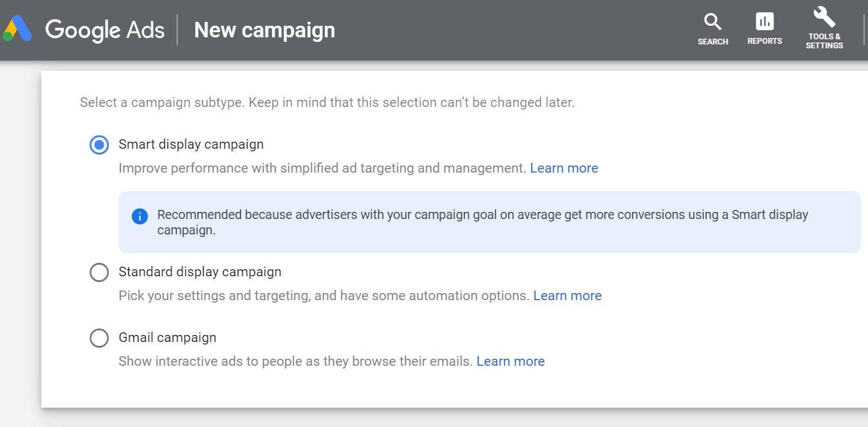The width and height of the screenshot is (868, 427).
Task: Click the Google Ads triangle logo icon
Action: click(x=17, y=30)
